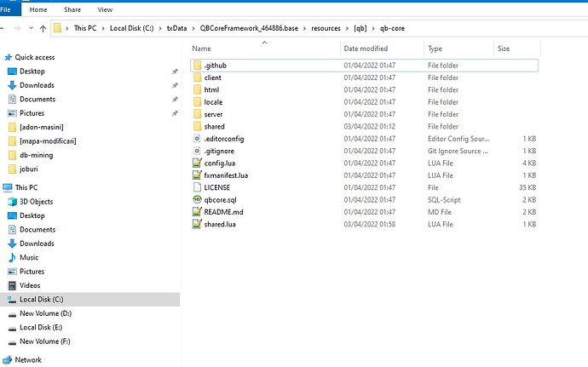This screenshot has width=588, height=367.
Task: Unpin Pictures pin in Quick access
Action: point(175,113)
